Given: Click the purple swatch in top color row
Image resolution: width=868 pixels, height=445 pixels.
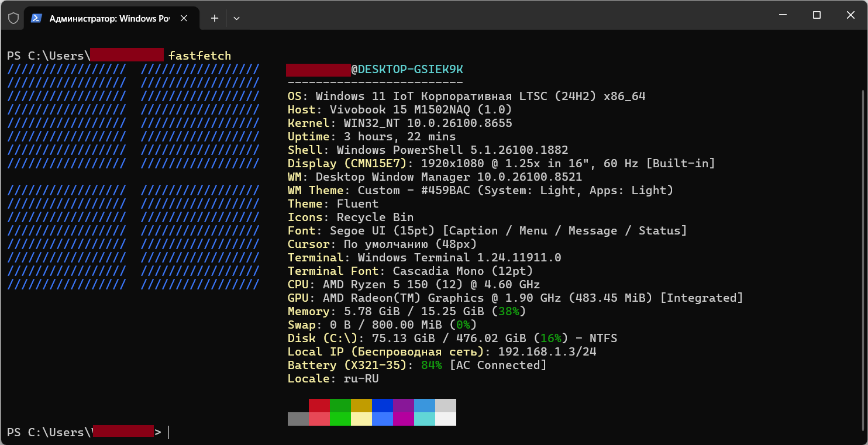Looking at the screenshot, I should click(404, 405).
